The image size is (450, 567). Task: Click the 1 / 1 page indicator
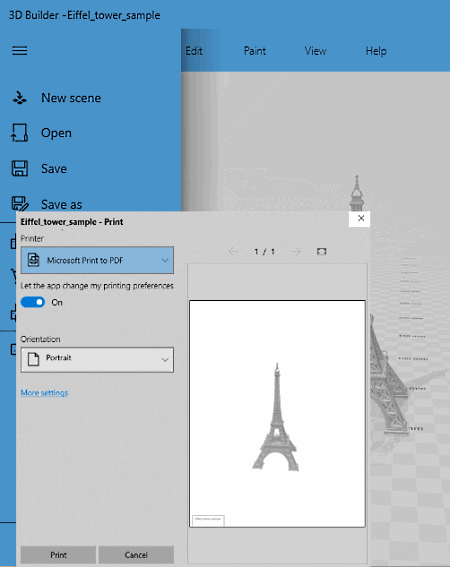(264, 251)
